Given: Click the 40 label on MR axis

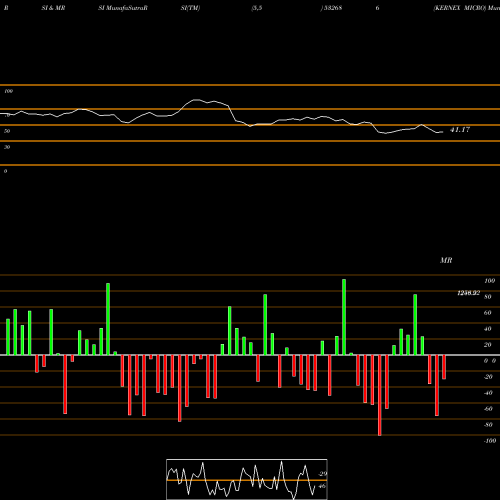Looking at the screenshot, I should pyautogui.click(x=488, y=329).
